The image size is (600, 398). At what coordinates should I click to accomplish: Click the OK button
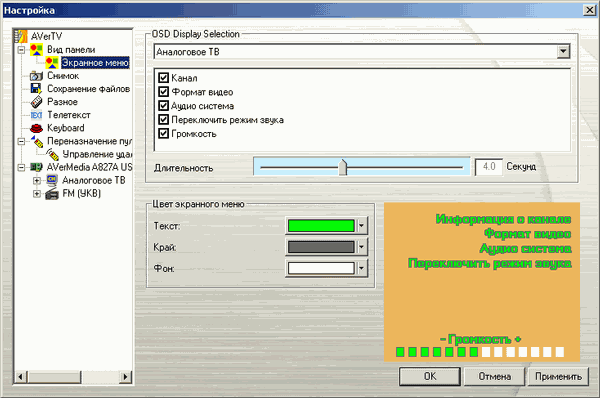click(x=430, y=377)
